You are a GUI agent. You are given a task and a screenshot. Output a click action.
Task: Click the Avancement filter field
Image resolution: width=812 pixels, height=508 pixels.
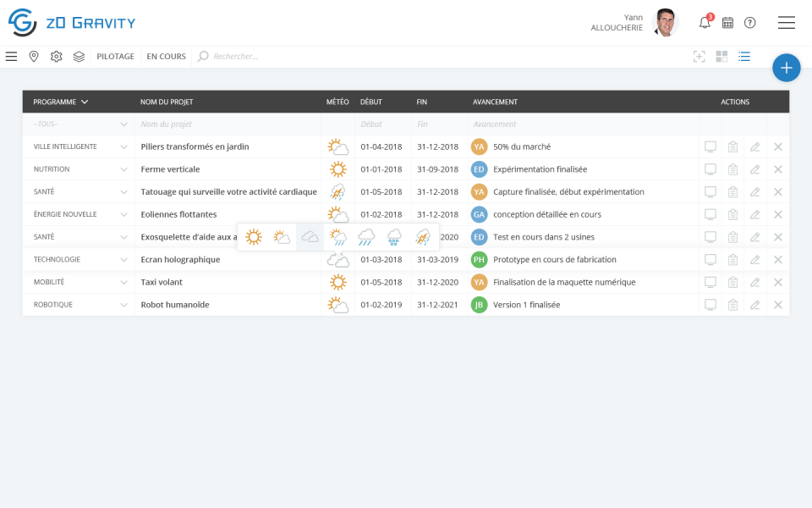pos(583,124)
